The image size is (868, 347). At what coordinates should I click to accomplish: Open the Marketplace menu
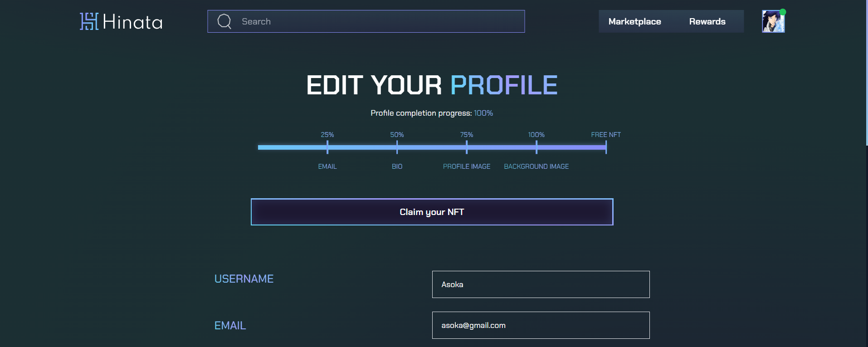[x=634, y=21]
